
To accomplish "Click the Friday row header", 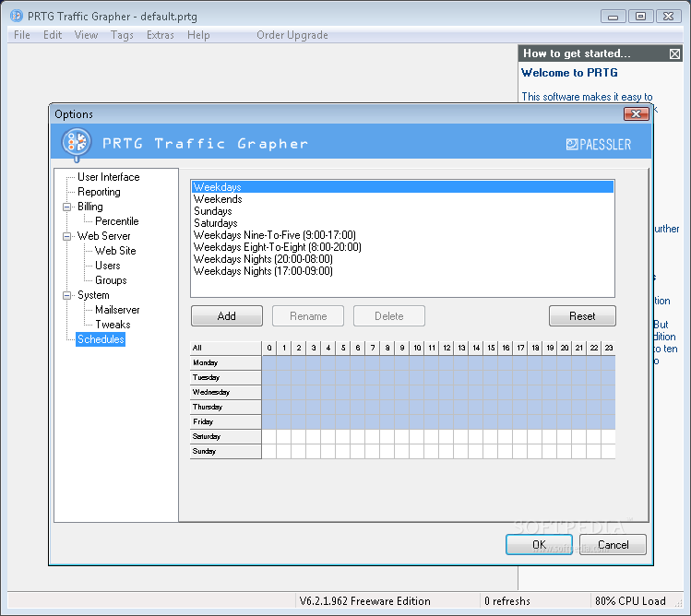I will click(226, 422).
